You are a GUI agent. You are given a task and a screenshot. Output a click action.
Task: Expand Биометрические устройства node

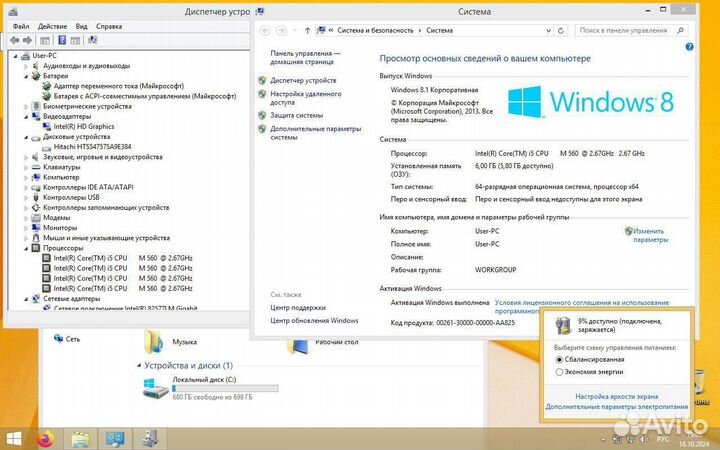pos(26,107)
